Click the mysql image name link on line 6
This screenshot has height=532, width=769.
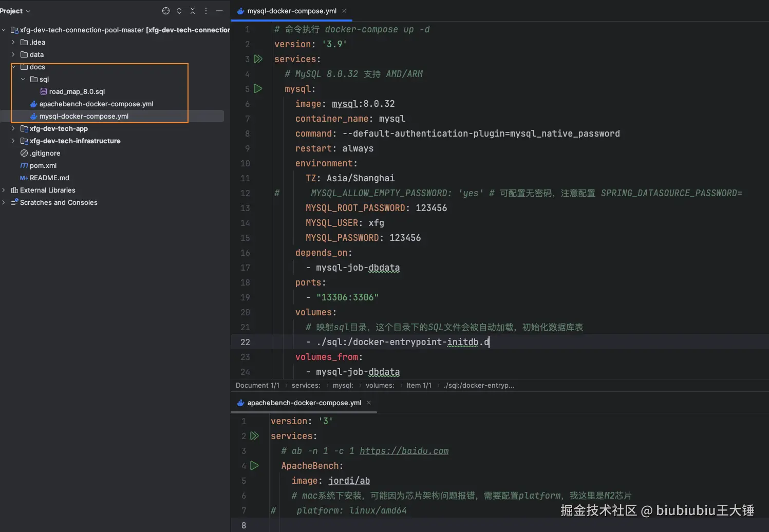point(345,104)
